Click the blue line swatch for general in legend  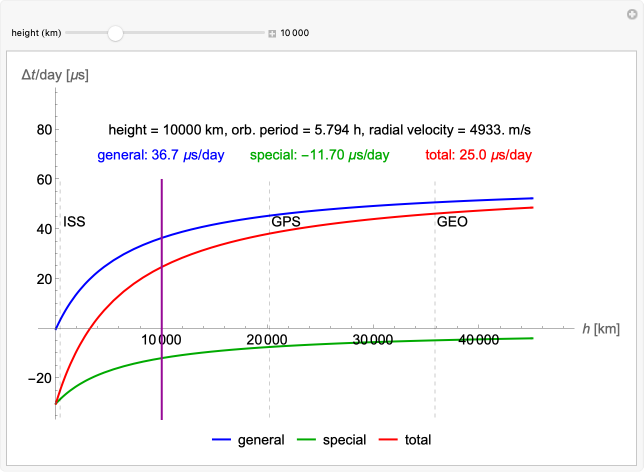click(x=222, y=440)
